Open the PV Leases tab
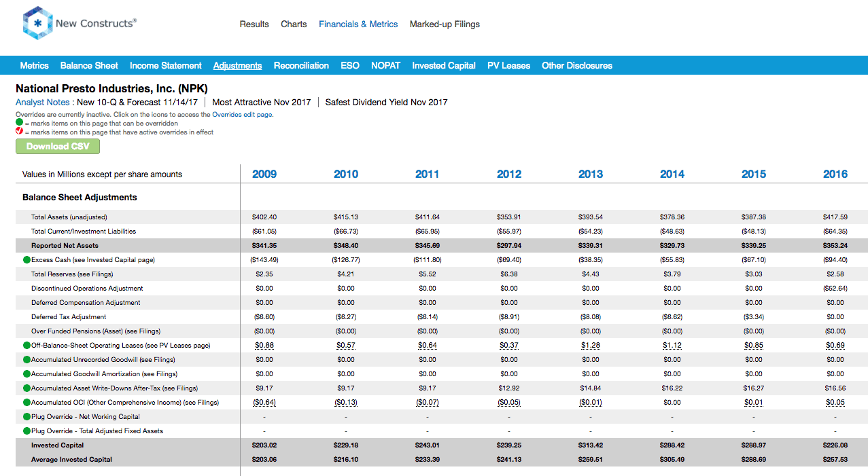868x476 pixels. click(508, 66)
